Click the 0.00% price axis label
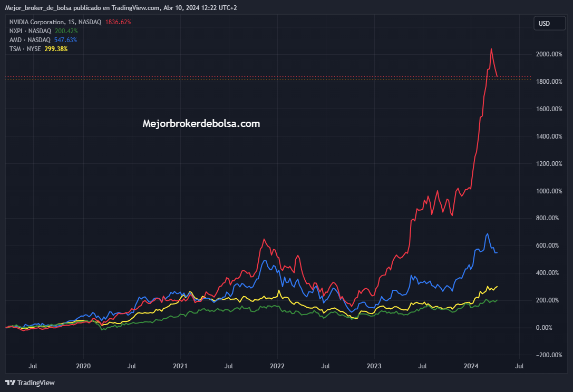This screenshot has width=573, height=392. 544,328
